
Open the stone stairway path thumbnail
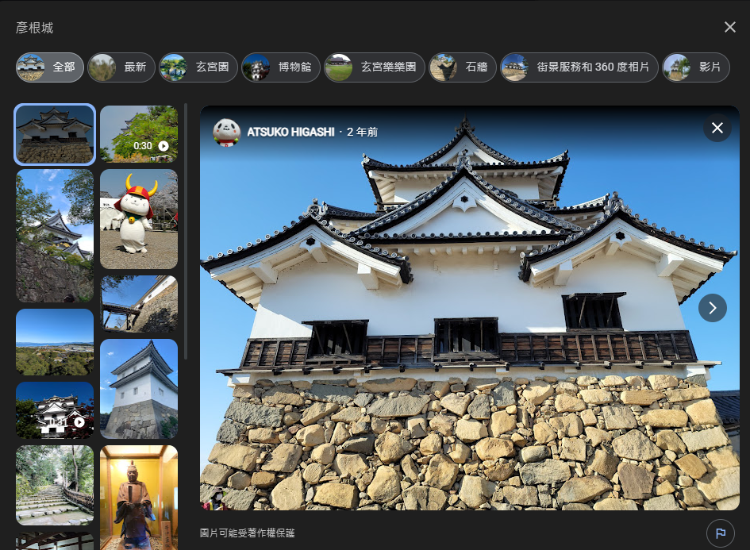55,485
